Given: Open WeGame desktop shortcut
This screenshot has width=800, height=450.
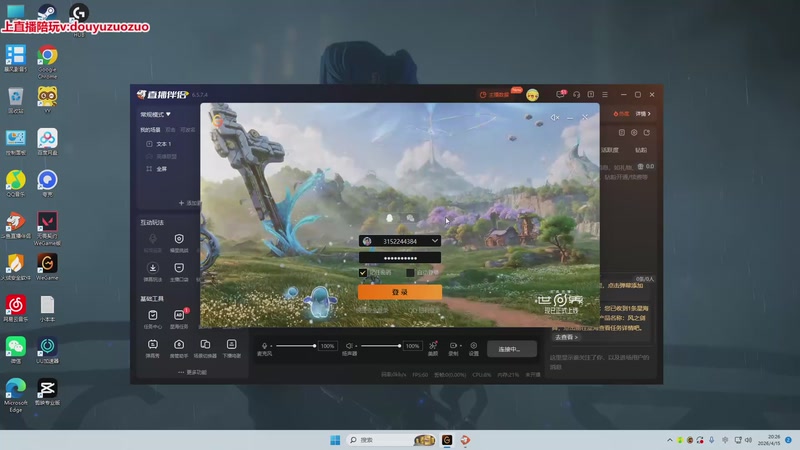Looking at the screenshot, I should tap(47, 267).
